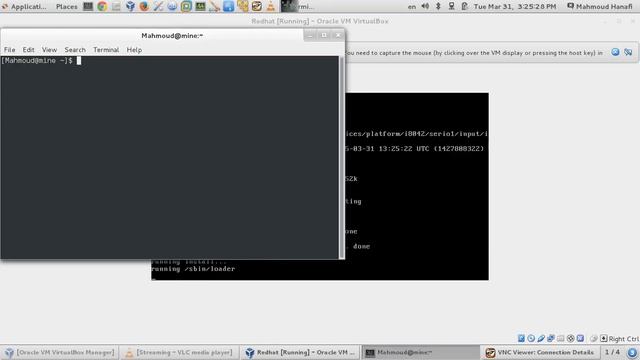Open the volume control icon

pos(425,6)
